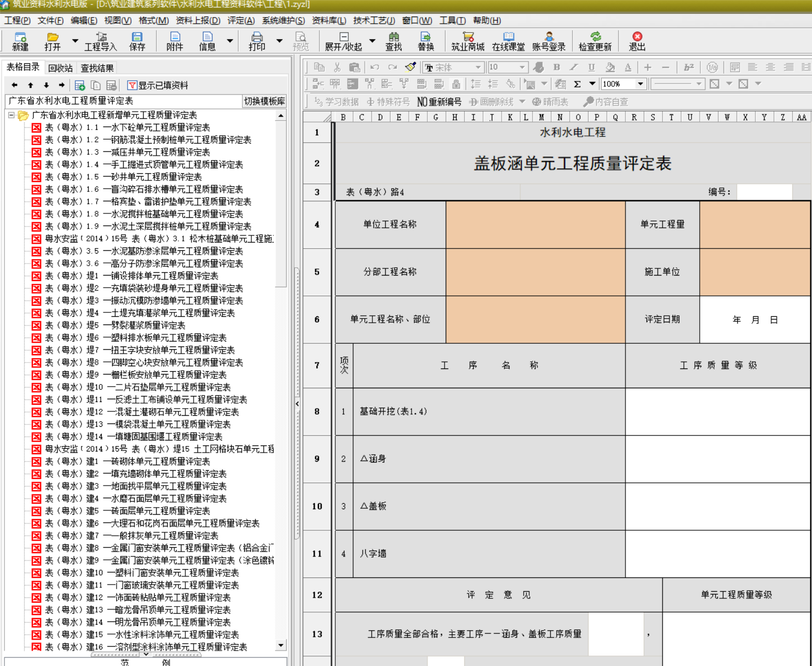This screenshot has width=812, height=666.
Task: Click the Sigma sum icon
Action: click(577, 84)
